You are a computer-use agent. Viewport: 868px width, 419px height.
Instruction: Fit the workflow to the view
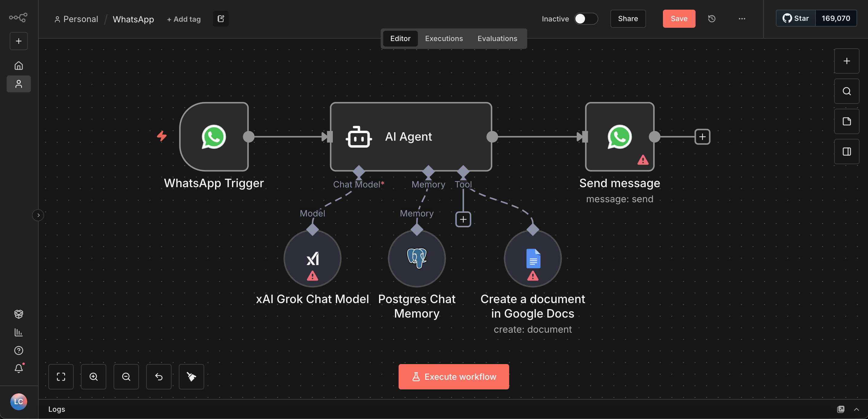click(61, 376)
